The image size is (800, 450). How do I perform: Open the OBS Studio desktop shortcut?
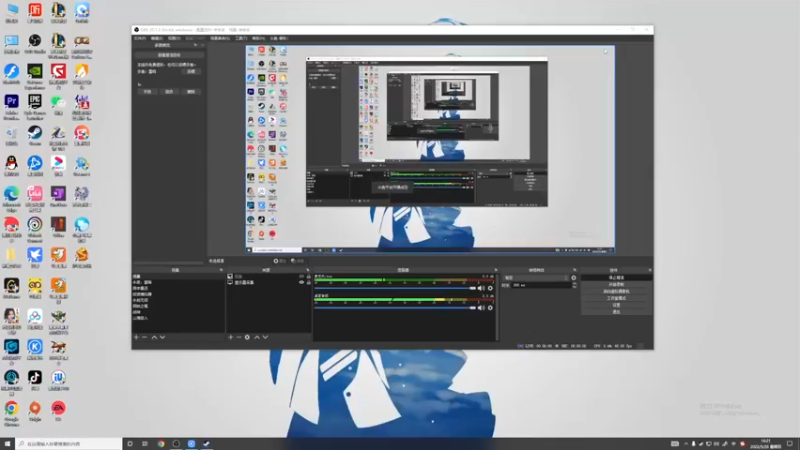pyautogui.click(x=35, y=43)
